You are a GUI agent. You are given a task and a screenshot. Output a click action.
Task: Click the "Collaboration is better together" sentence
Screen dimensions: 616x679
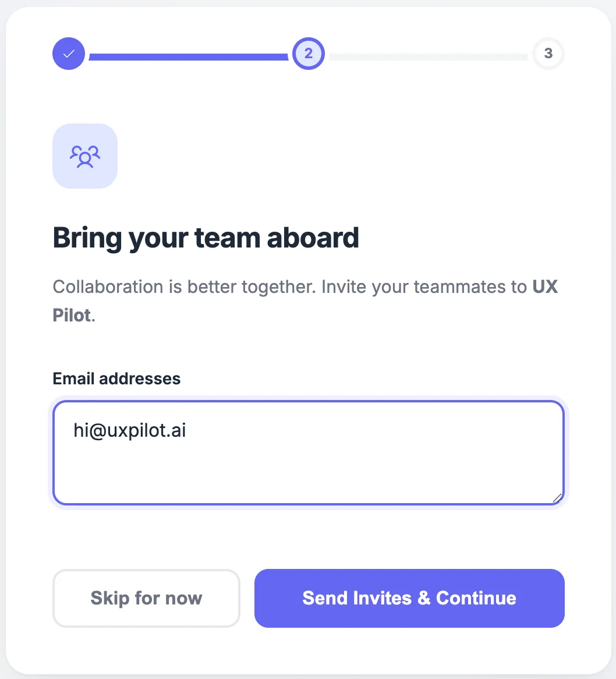coord(185,287)
